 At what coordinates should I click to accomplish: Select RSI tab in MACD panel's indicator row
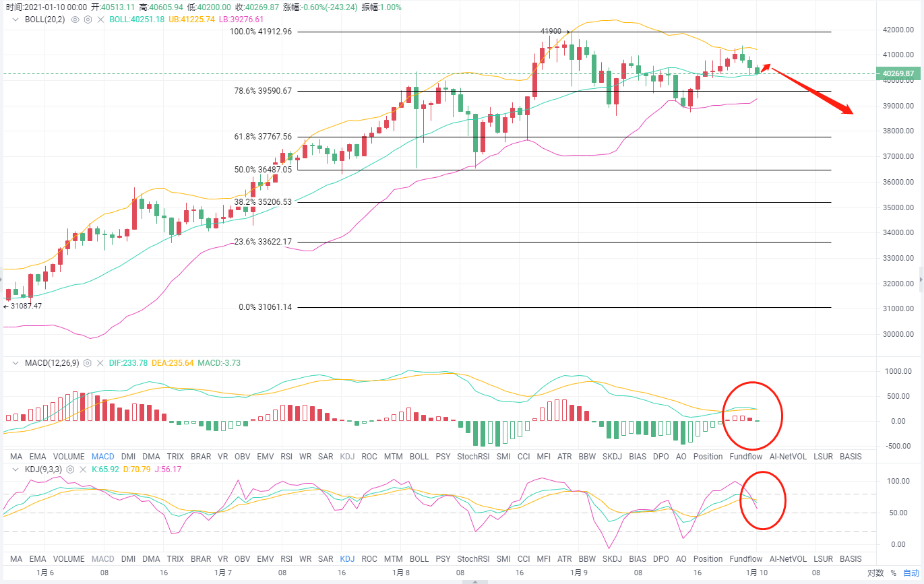(x=286, y=457)
